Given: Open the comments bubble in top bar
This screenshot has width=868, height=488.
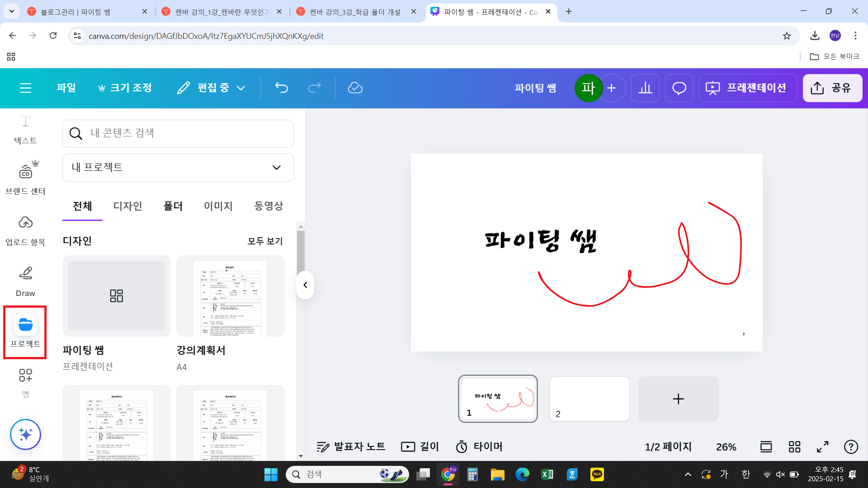Looking at the screenshot, I should point(679,88).
